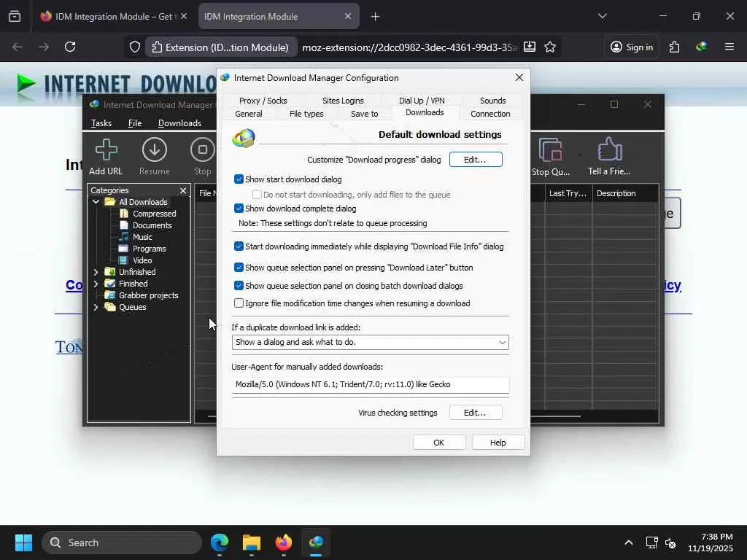Reload the current page
Image resolution: width=747 pixels, height=560 pixels.
coord(70,47)
